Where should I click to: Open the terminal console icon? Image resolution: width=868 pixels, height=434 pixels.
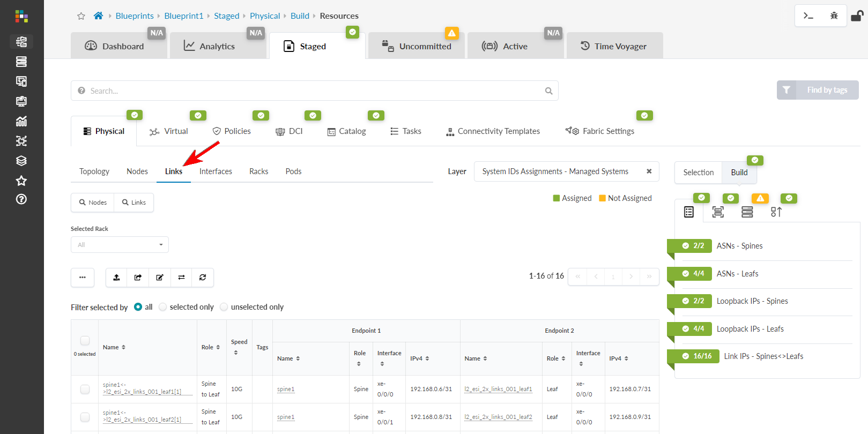(808, 16)
